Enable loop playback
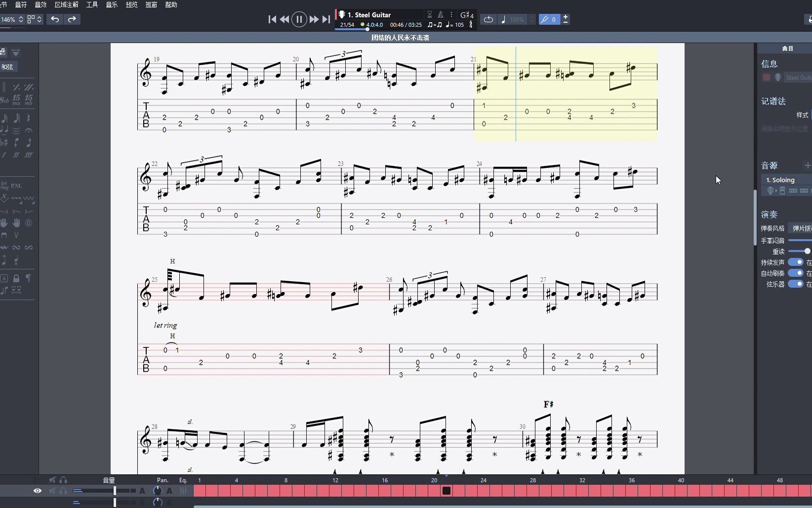The image size is (812, 508). [x=488, y=19]
